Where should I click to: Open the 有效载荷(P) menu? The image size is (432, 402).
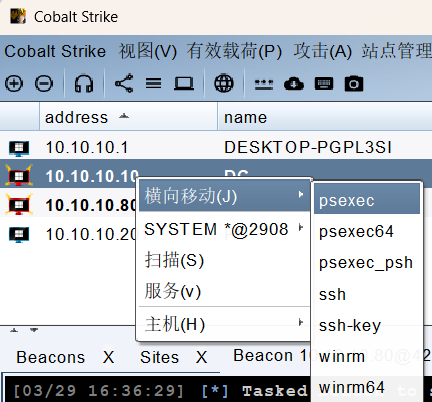234,51
